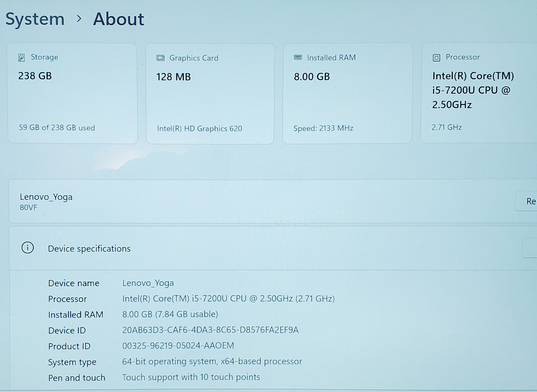The height and width of the screenshot is (392, 537).
Task: Select the Product ID value text
Action: pyautogui.click(x=178, y=346)
